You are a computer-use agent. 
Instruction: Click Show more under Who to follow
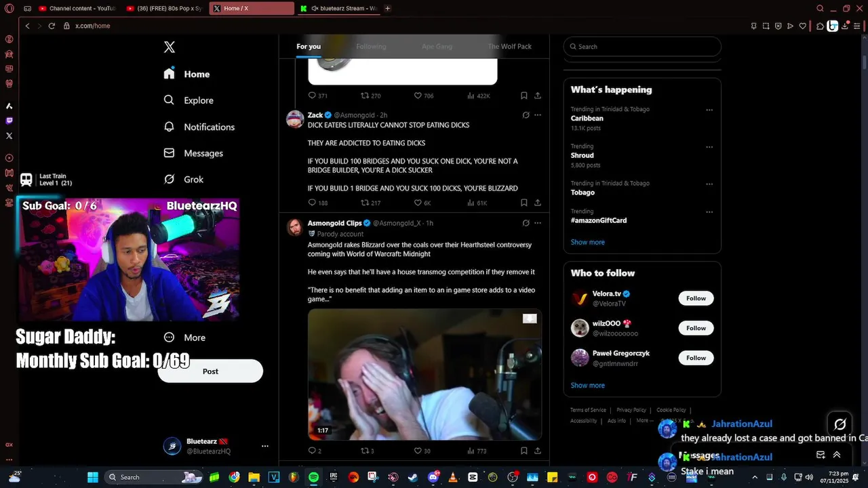pyautogui.click(x=587, y=385)
